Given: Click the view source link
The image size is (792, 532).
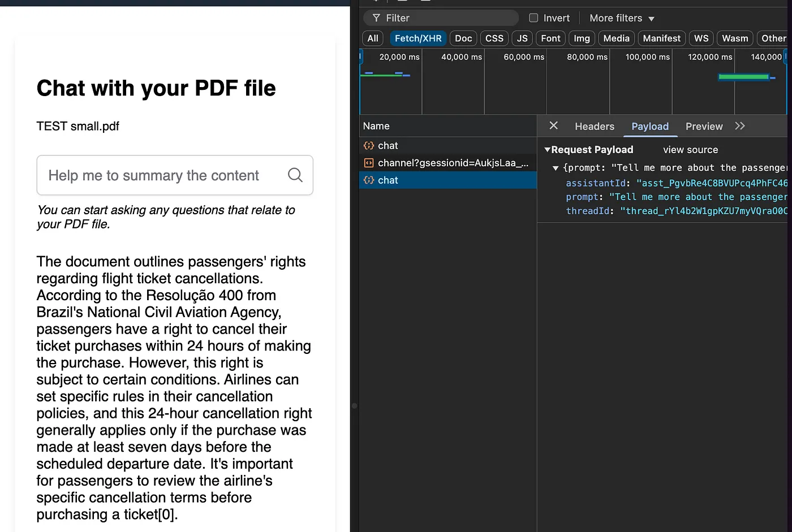Looking at the screenshot, I should [690, 150].
